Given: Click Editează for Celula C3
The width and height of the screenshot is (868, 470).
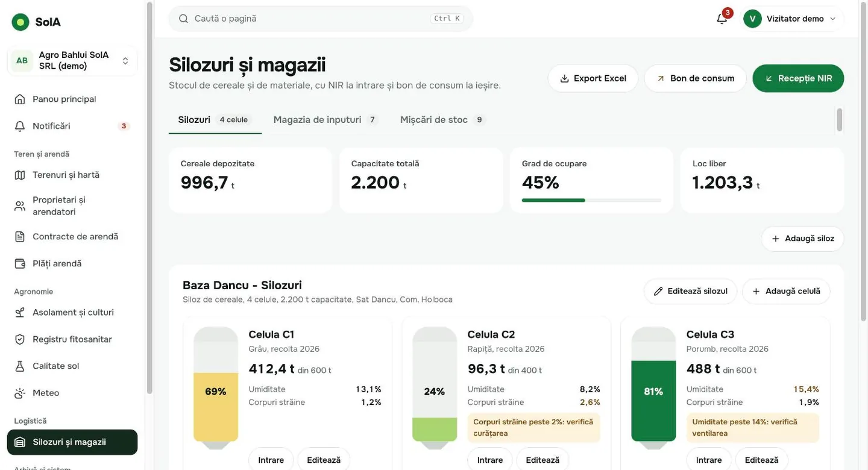Looking at the screenshot, I should tap(761, 460).
